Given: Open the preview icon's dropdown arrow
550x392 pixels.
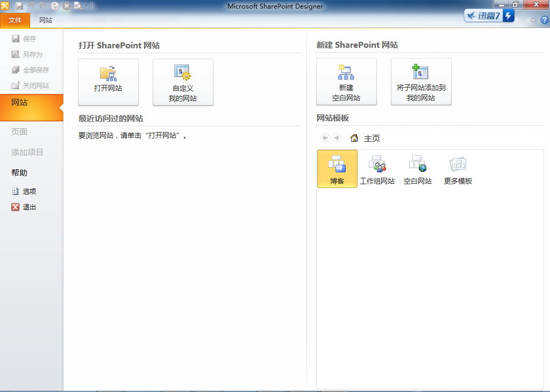Looking at the screenshot, I should [86, 6].
